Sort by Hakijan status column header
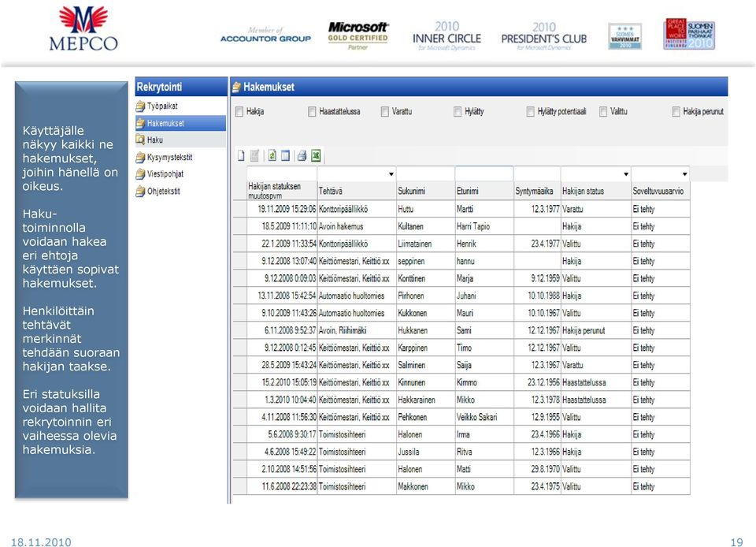Image resolution: width=756 pixels, height=547 pixels. coord(596,191)
